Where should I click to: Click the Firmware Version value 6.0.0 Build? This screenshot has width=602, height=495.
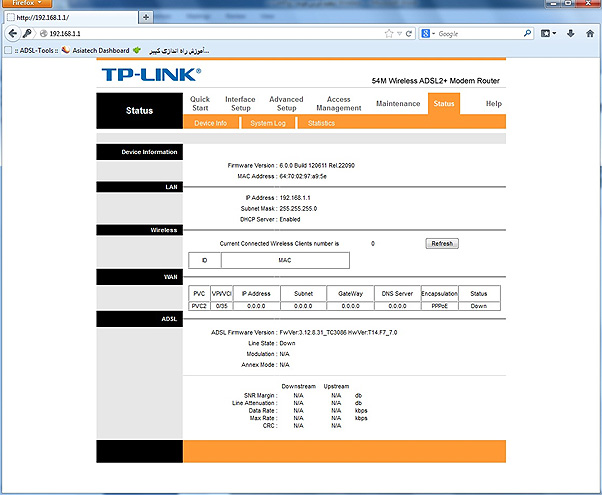click(317, 166)
